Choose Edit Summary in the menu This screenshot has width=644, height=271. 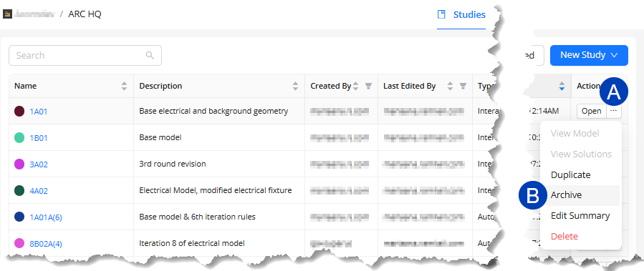coord(580,216)
